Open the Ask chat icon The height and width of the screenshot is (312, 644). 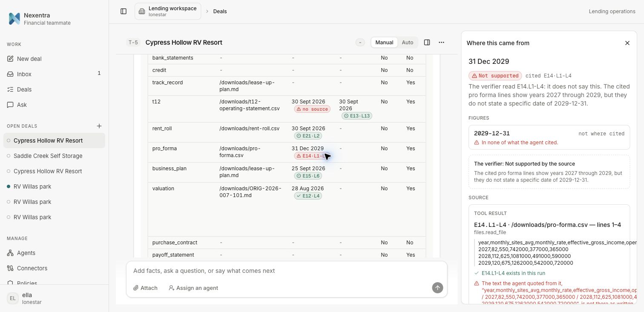click(x=10, y=105)
